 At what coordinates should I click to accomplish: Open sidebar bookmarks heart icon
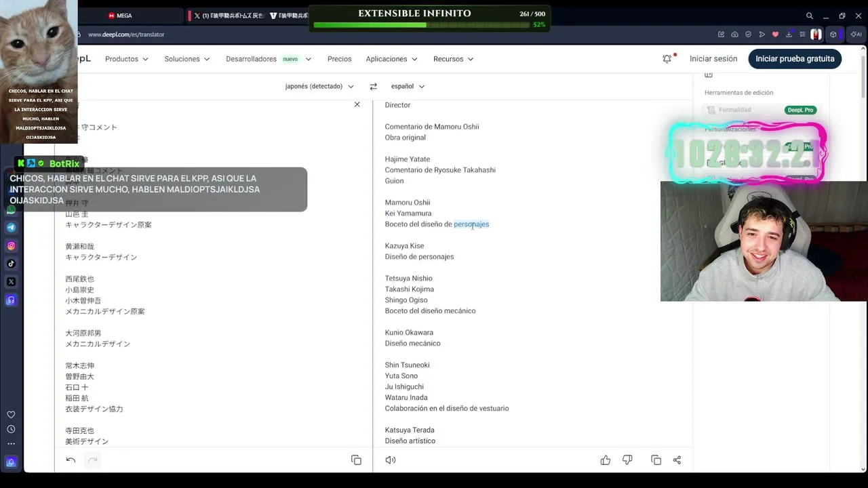click(x=11, y=415)
